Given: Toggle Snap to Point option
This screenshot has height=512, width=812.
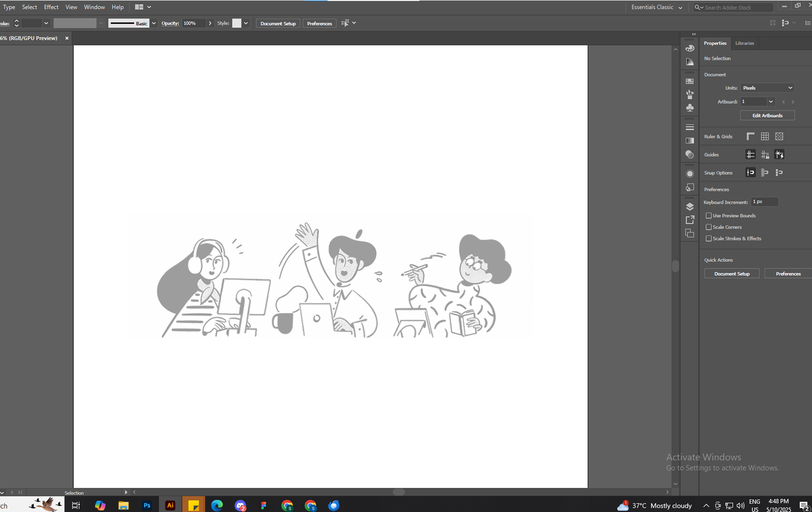Looking at the screenshot, I should 750,173.
